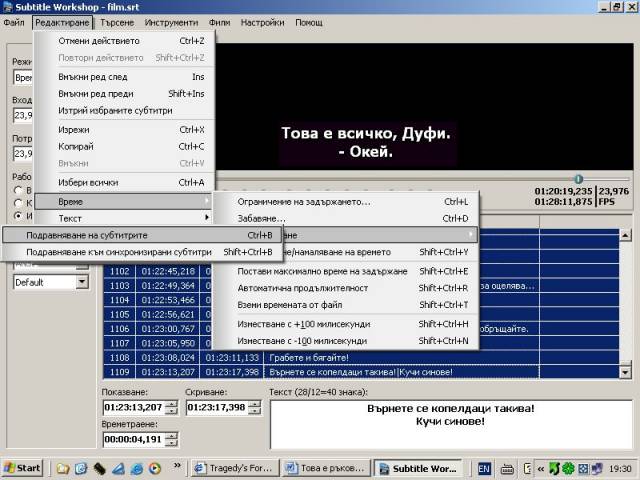Viewport: 640px width, 480px height.
Task: Open the folder icon in Quick Launch
Action: coord(63,469)
